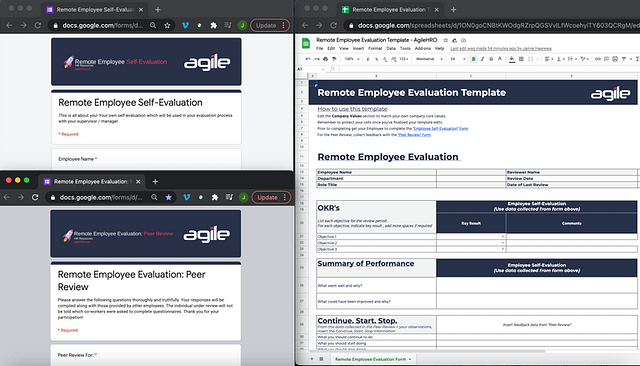Screen dimensions: 640x366
Task: Click the Vimeo extension icon in Self-Evaluation window
Action: [x=185, y=25]
